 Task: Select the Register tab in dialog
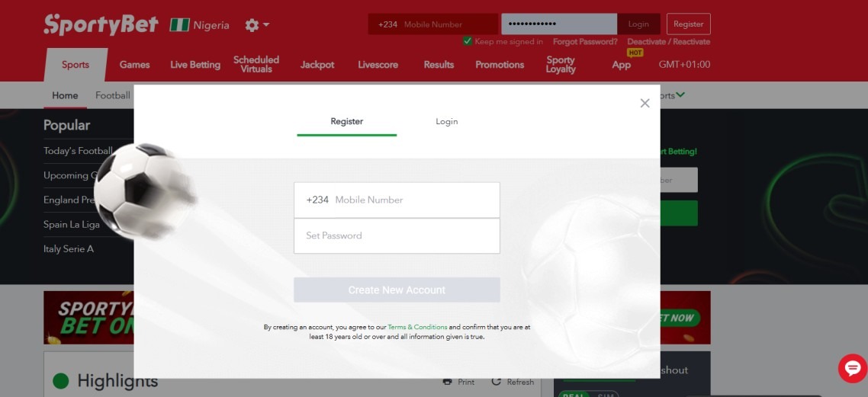click(x=346, y=122)
